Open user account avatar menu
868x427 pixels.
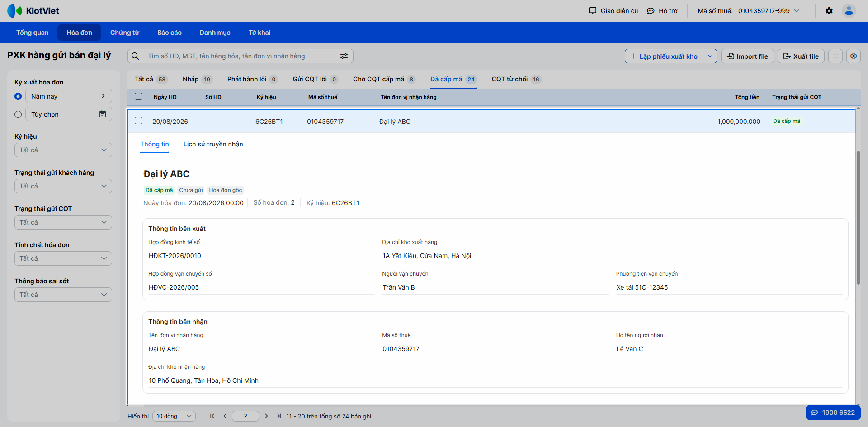pyautogui.click(x=849, y=11)
